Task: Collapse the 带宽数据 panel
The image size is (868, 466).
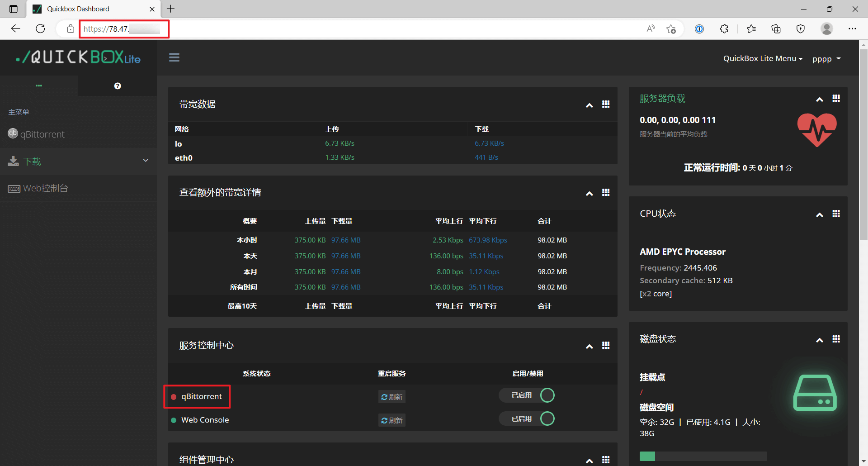Action: (x=589, y=105)
